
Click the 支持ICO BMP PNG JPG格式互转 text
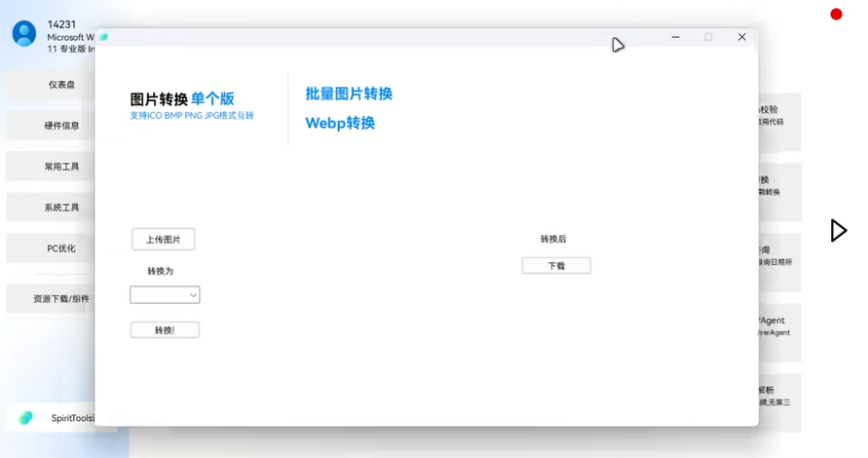coord(192,116)
